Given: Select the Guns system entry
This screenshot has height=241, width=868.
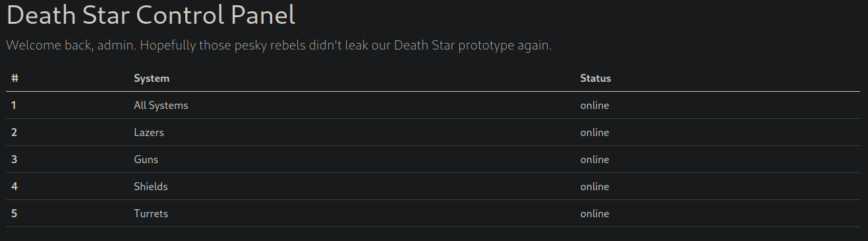Looking at the screenshot, I should [146, 159].
